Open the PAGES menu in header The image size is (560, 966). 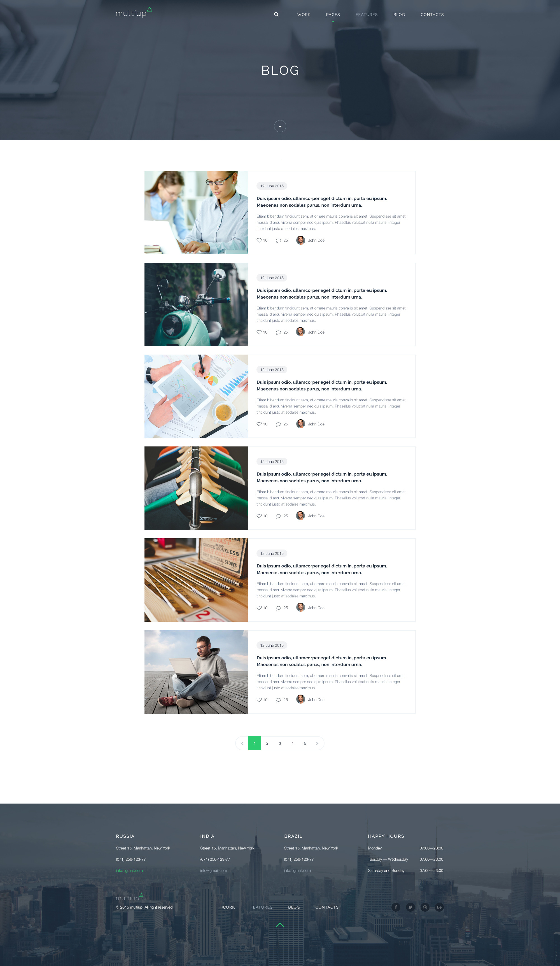click(333, 15)
